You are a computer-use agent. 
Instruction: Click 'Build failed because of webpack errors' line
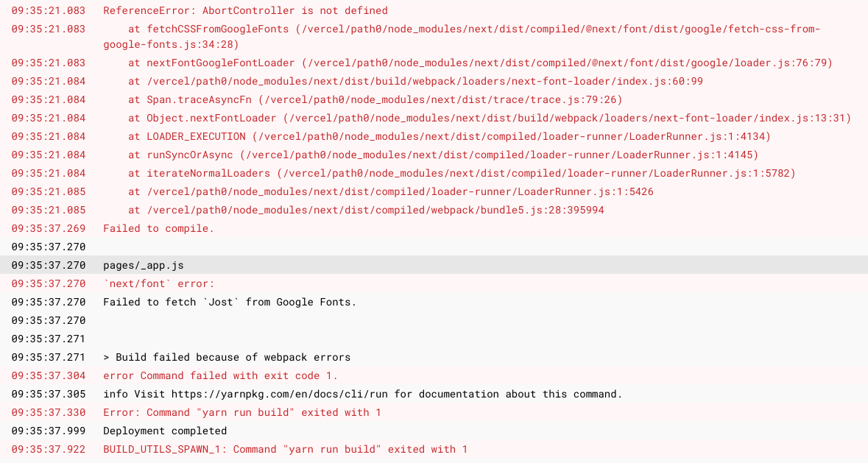pyautogui.click(x=434, y=357)
